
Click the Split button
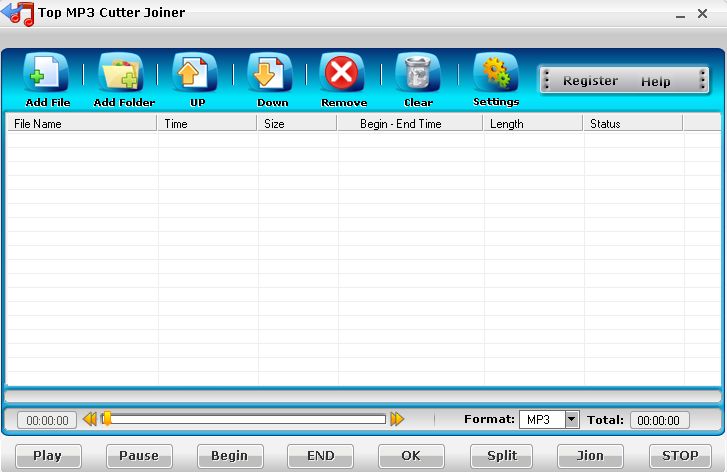[x=502, y=456]
